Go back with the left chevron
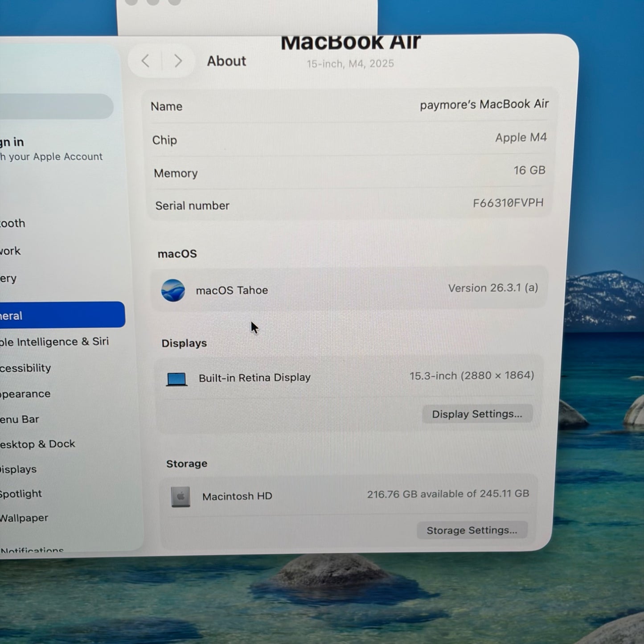Viewport: 644px width, 644px height. [145, 61]
